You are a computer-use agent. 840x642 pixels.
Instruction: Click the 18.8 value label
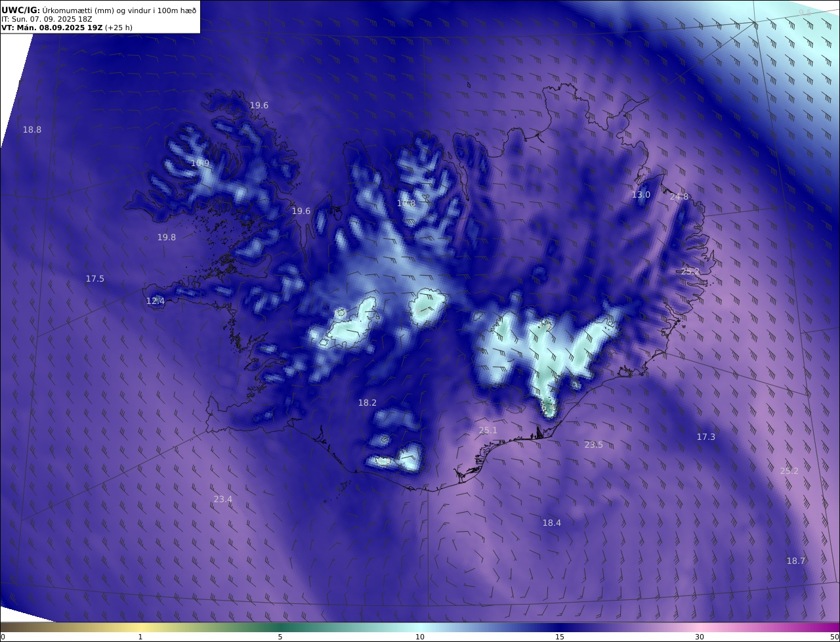point(32,130)
